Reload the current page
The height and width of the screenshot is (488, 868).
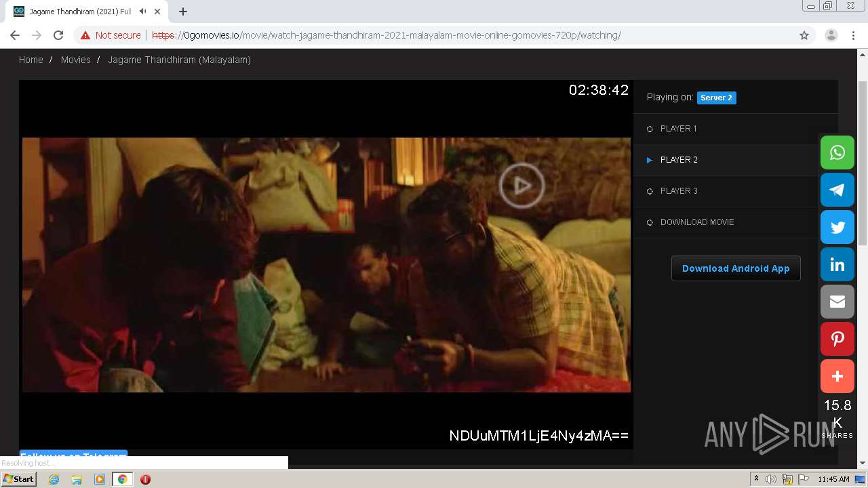coord(58,35)
